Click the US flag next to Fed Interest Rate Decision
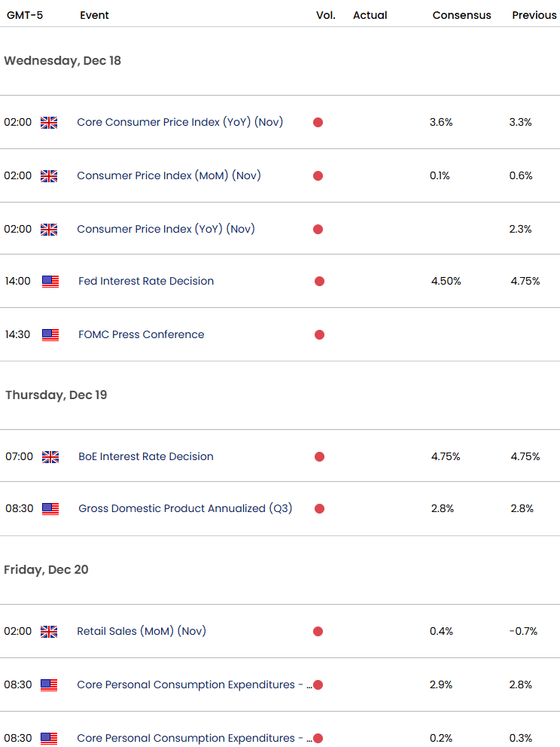Viewport: 560px width, 747px height. pyautogui.click(x=50, y=281)
